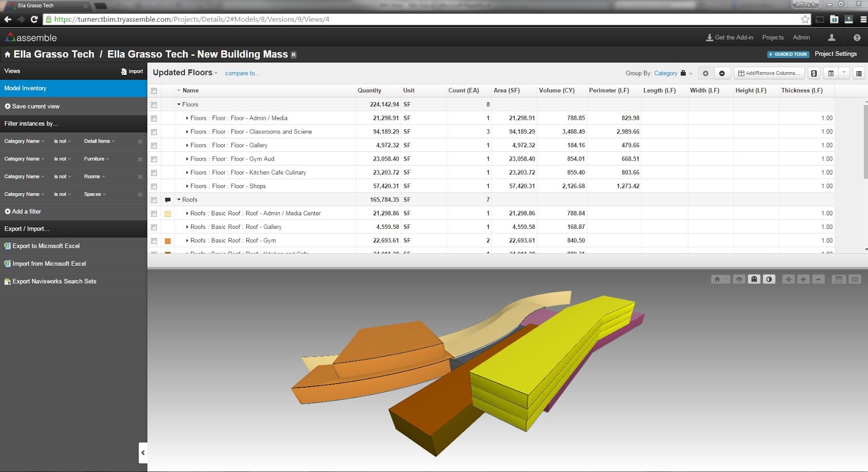868x472 pixels.
Task: Remove the Rooms filter
Action: point(140,177)
